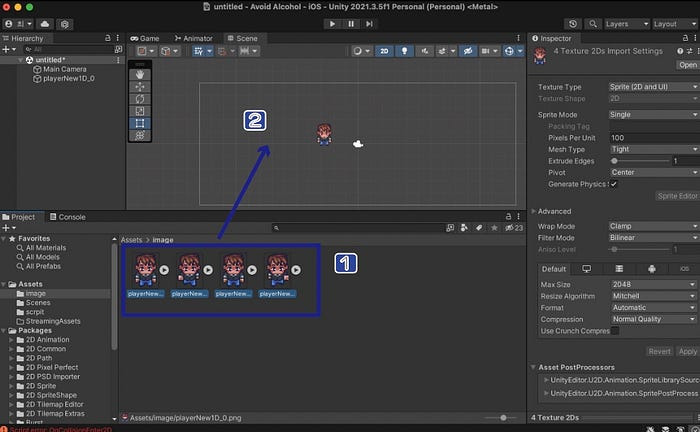Open the Filter Mode dropdown
Viewport: 700px width, 432px height.
pos(652,238)
